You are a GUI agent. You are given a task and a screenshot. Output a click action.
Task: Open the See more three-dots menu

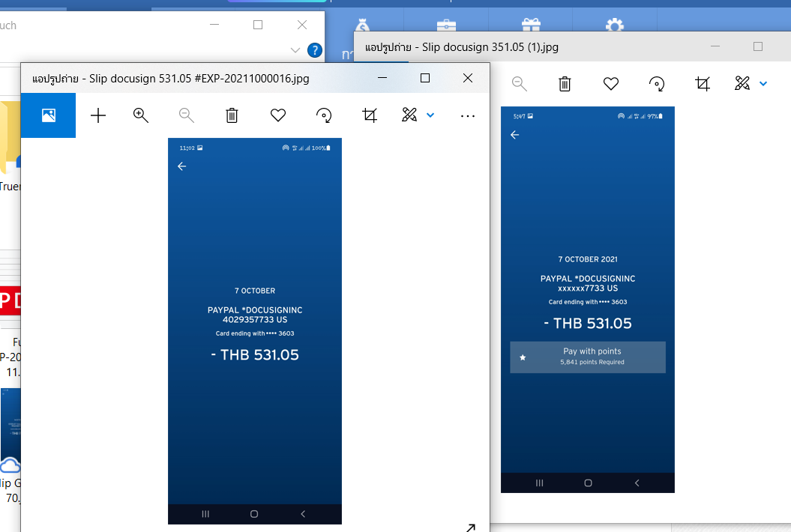point(468,116)
